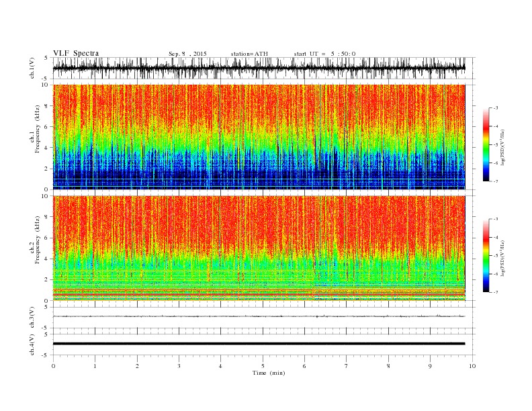Click the date 'Sep. 8, 2015' label
Screen dimensions: 532x411
(x=187, y=54)
